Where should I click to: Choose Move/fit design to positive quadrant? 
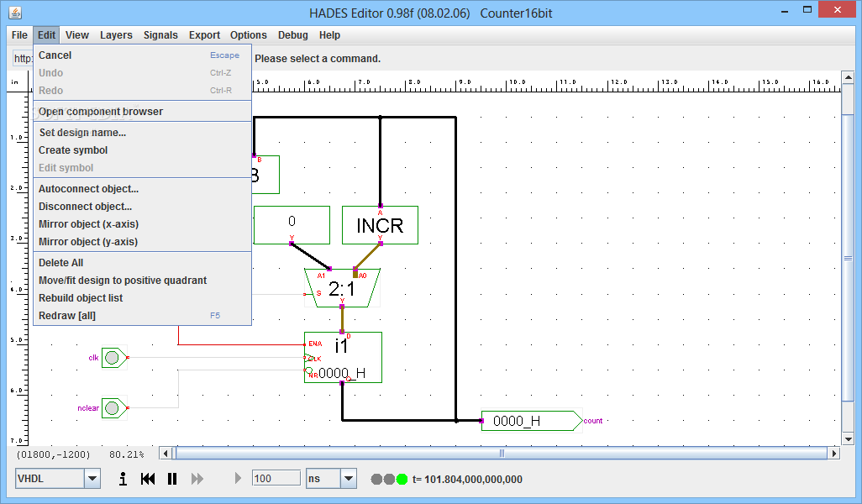click(x=142, y=281)
